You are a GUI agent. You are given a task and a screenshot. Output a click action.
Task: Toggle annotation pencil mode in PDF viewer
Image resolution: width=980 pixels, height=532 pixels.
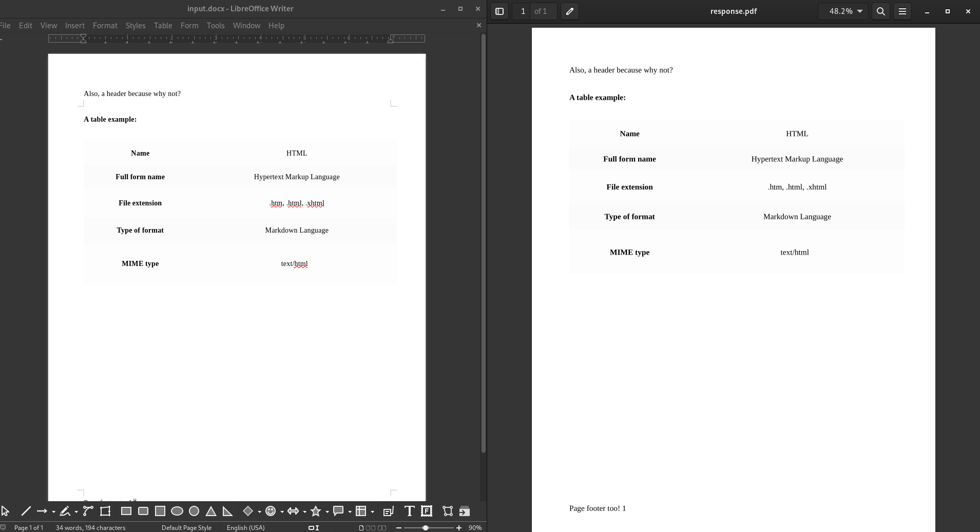coord(570,11)
